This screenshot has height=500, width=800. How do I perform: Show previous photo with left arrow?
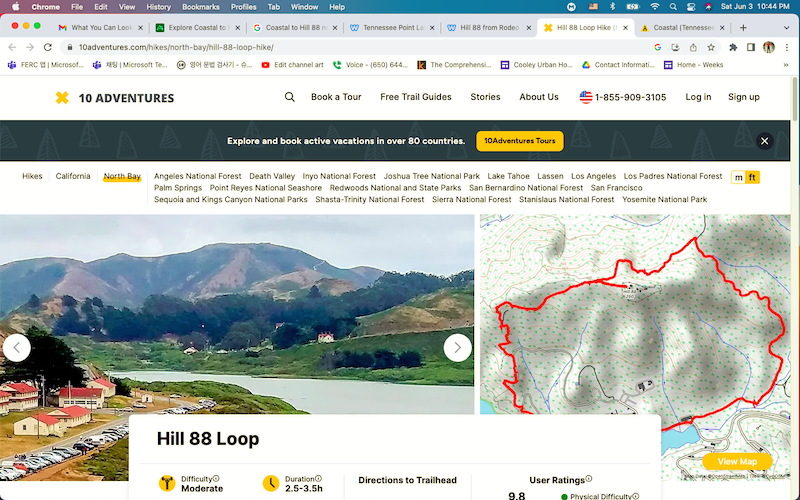17,348
